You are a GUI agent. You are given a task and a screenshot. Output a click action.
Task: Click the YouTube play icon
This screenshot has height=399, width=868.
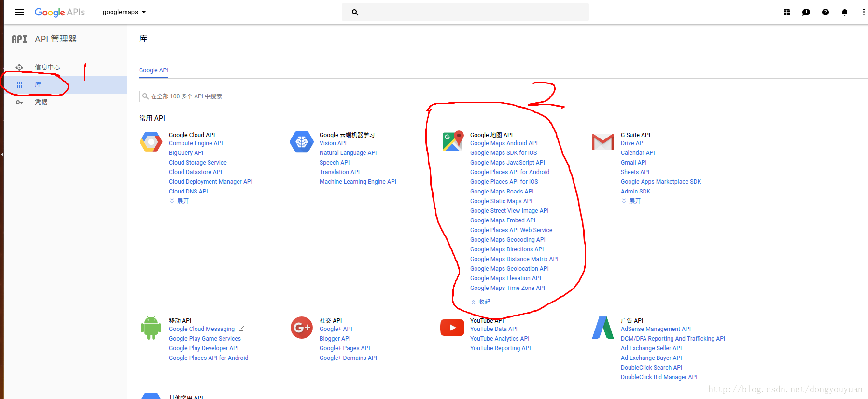[452, 328]
